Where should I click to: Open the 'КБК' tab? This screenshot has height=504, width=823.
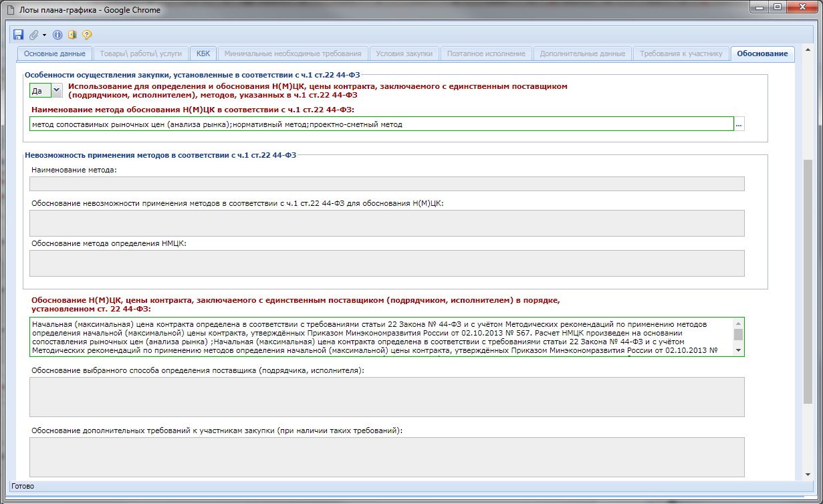tap(203, 53)
